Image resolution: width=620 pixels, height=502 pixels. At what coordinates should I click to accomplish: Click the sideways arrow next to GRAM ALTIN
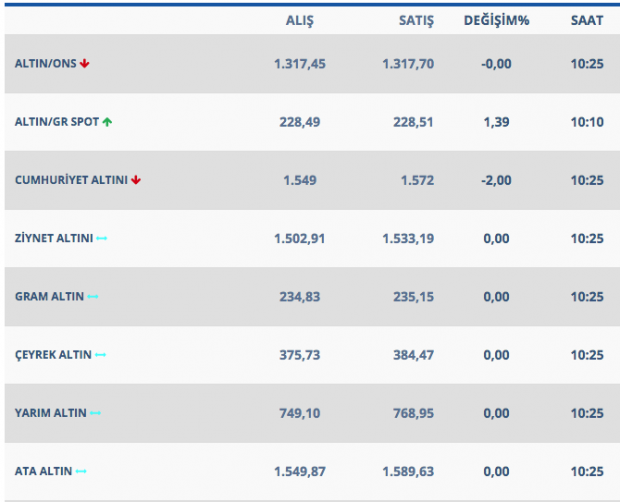click(93, 297)
